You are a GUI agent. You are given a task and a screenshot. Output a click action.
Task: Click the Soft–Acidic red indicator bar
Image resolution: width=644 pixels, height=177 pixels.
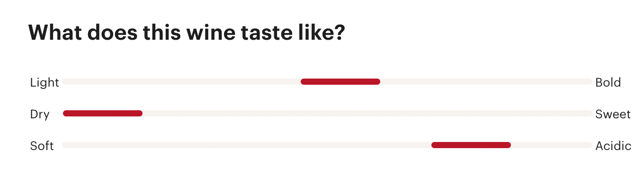coord(471,145)
